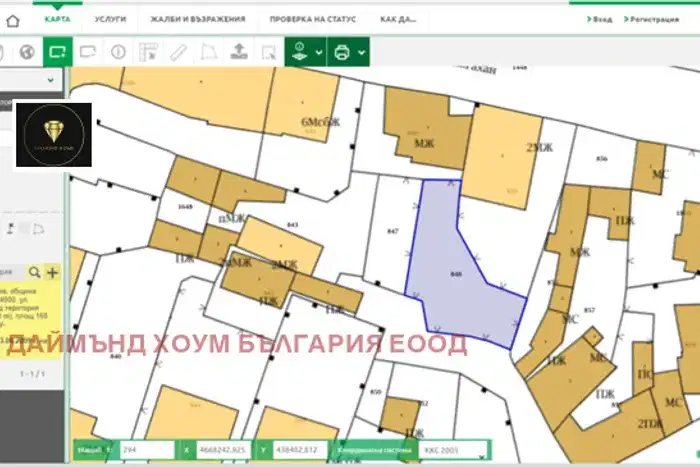Click the layers info button

[299, 52]
